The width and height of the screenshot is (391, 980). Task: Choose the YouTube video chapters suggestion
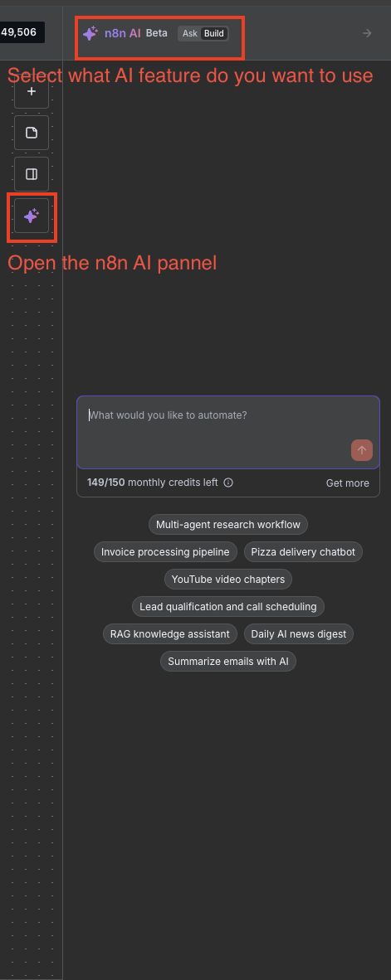(x=228, y=580)
